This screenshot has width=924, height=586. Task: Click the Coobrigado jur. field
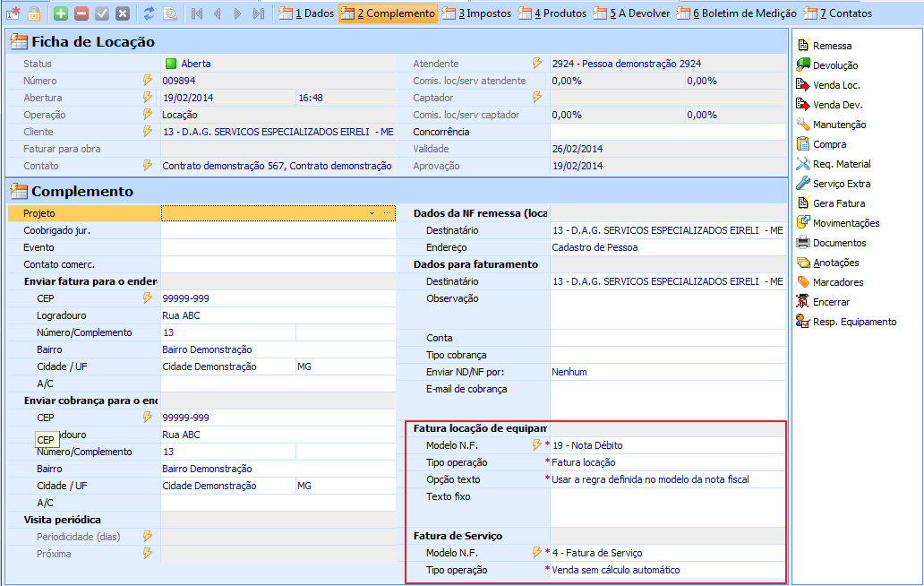(278, 230)
